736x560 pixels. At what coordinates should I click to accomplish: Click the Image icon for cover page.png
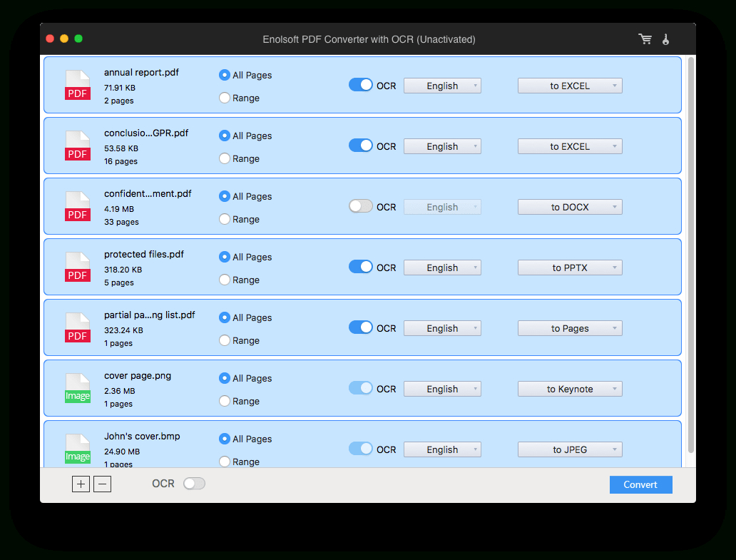pos(77,388)
